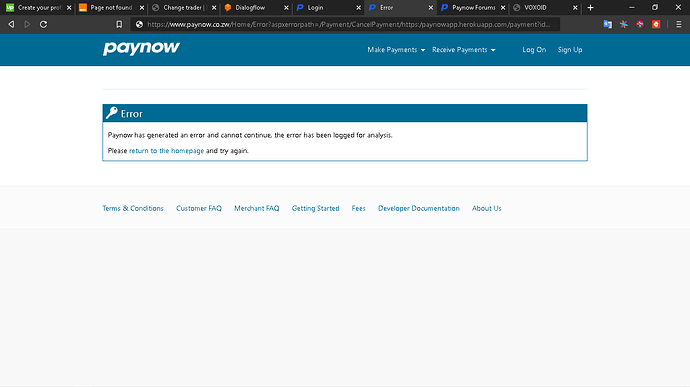Open the About Us footer link
This screenshot has width=690, height=387.
tap(487, 208)
